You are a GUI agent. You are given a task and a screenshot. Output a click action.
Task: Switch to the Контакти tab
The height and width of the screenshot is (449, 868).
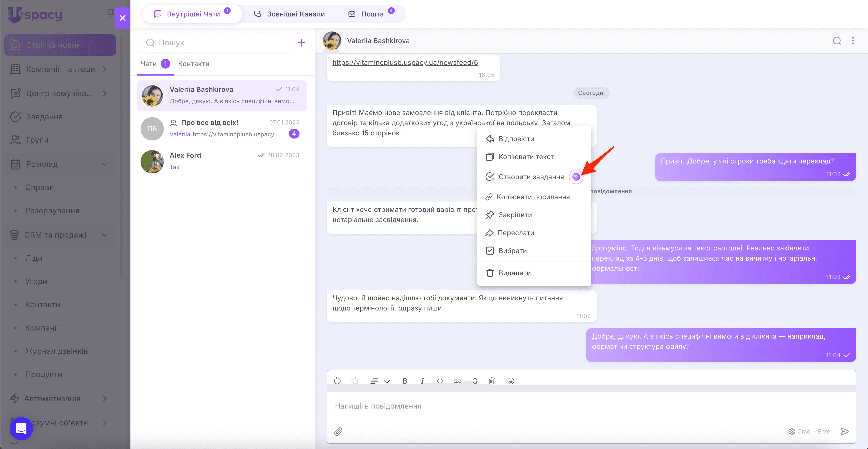coord(193,64)
